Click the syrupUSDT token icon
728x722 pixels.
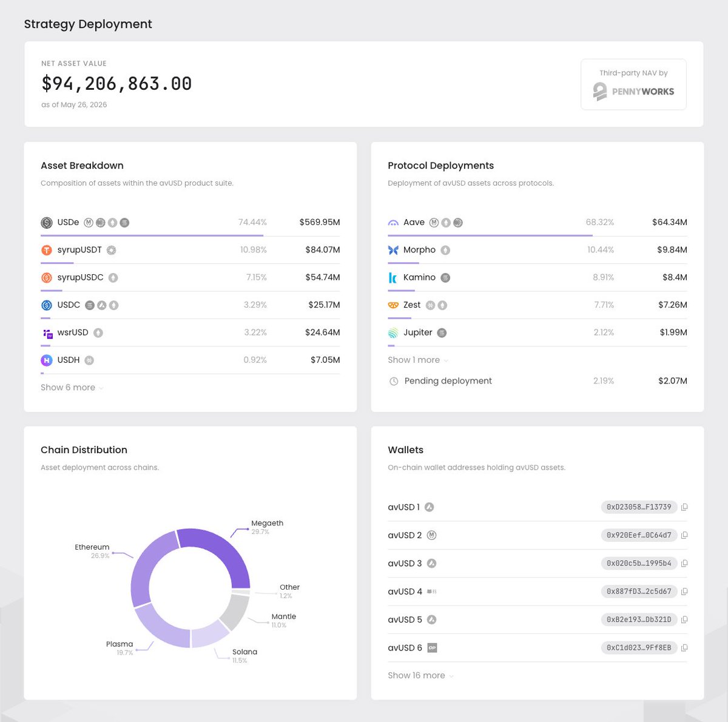coord(47,250)
